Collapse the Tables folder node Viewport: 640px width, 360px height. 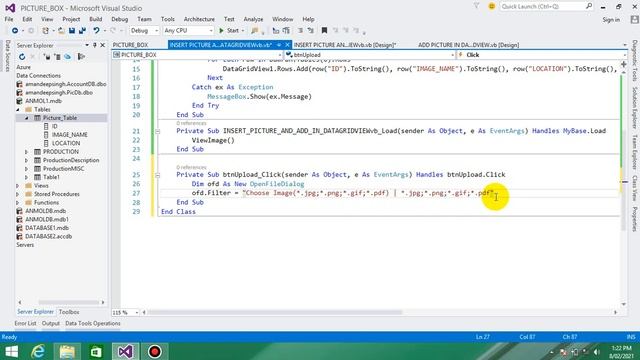pos(18,109)
